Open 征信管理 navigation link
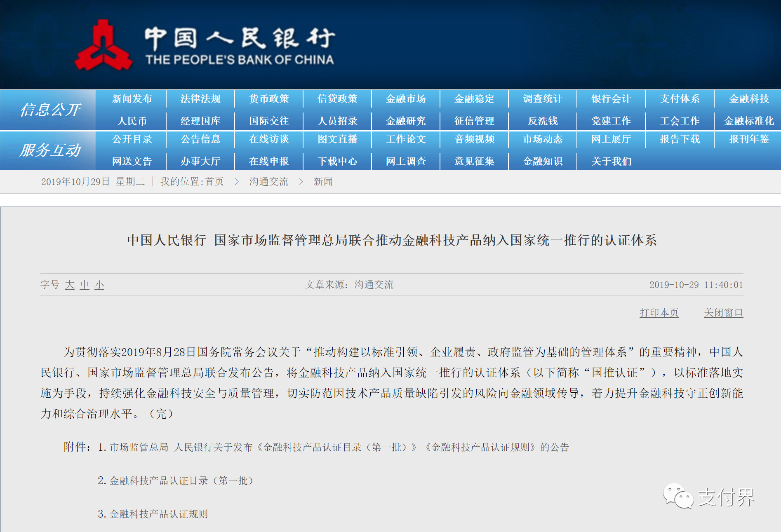This screenshot has height=532, width=781. (474, 121)
